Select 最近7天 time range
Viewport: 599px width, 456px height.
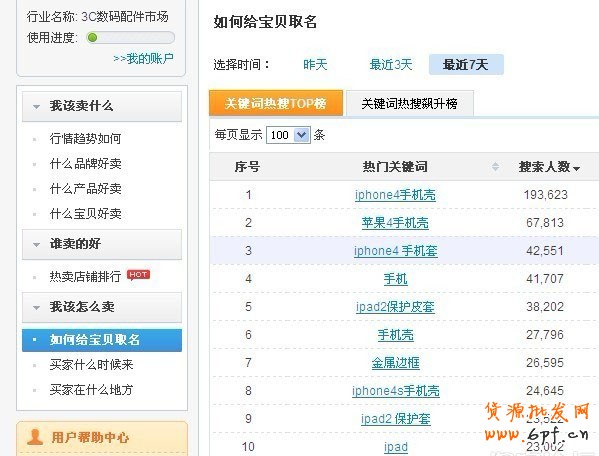tap(466, 64)
